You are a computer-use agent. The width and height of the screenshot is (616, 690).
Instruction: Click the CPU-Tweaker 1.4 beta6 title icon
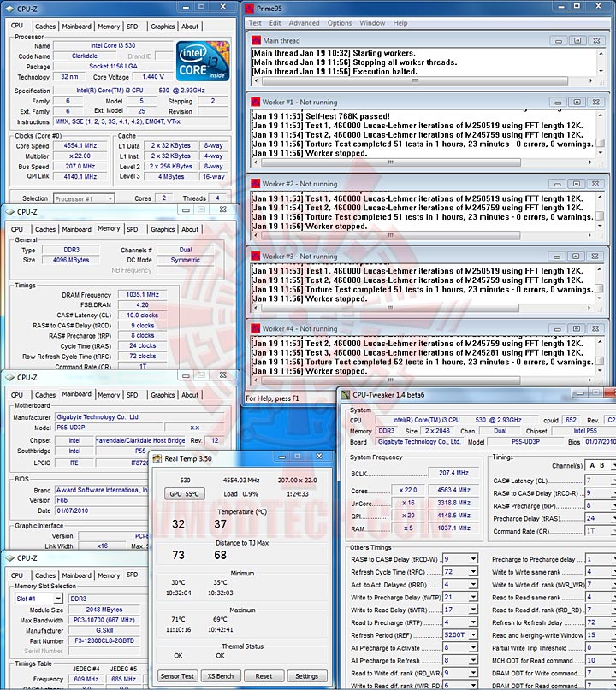pyautogui.click(x=346, y=395)
